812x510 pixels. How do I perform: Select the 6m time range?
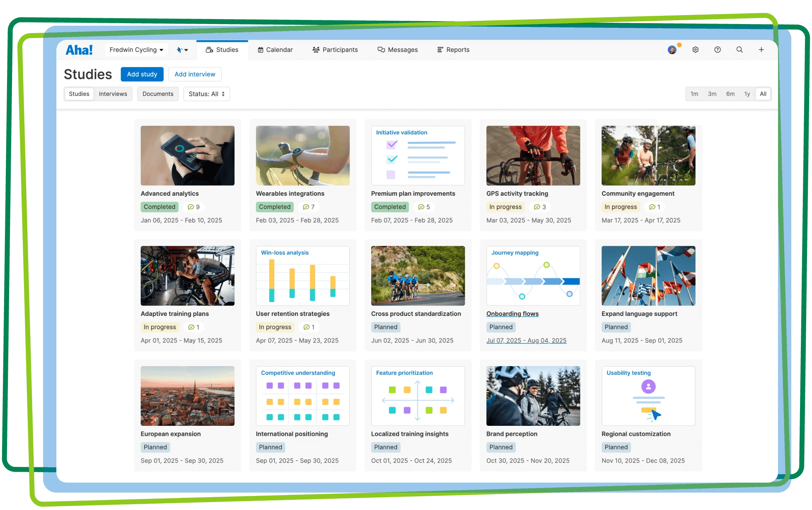click(730, 94)
